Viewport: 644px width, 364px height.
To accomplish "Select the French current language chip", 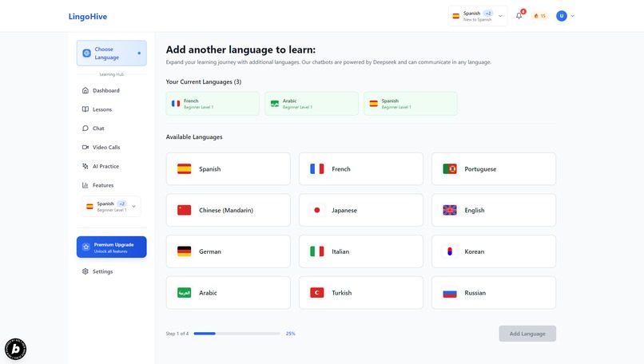I will click(x=213, y=104).
